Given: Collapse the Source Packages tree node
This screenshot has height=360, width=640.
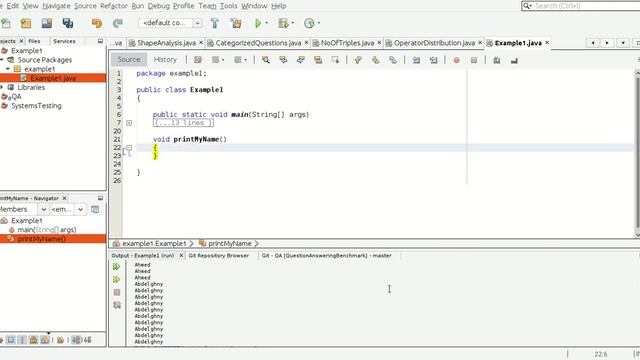Looking at the screenshot, I should (x=2, y=60).
